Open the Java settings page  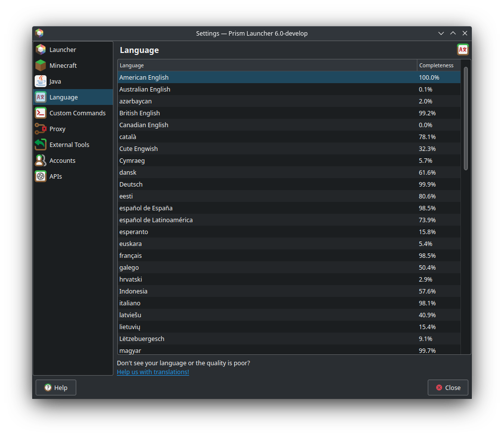coord(73,81)
